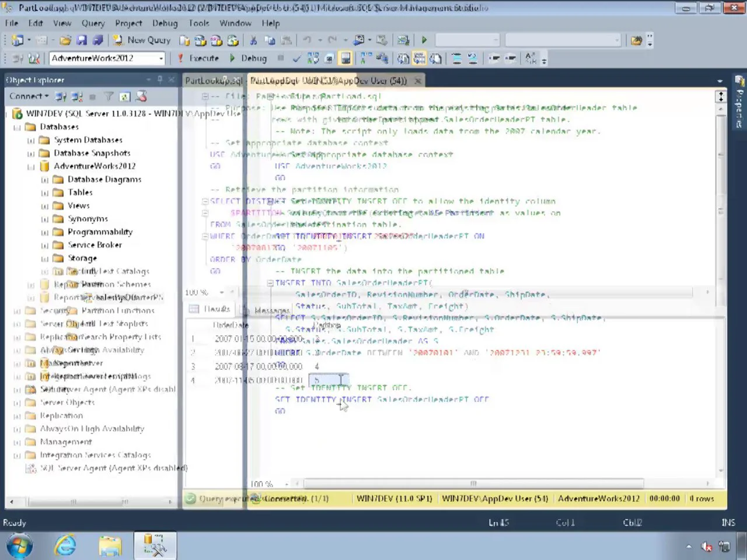Close the active query document tab
Image resolution: width=747 pixels, height=560 pixels.
418,80
